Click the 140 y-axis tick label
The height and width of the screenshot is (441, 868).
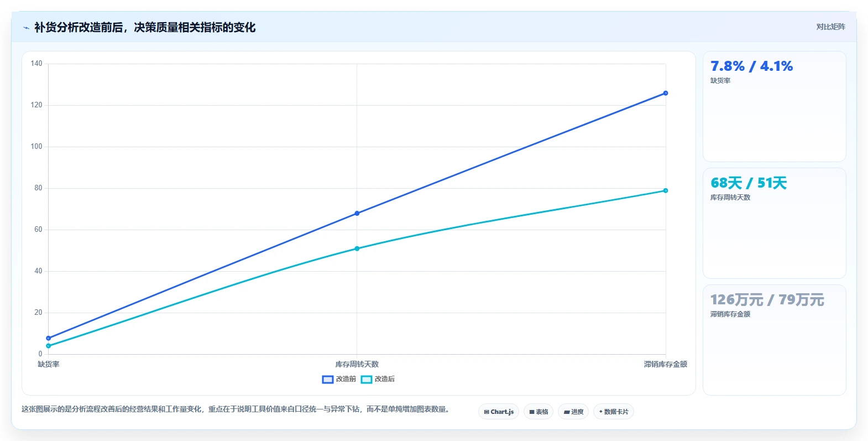click(36, 64)
